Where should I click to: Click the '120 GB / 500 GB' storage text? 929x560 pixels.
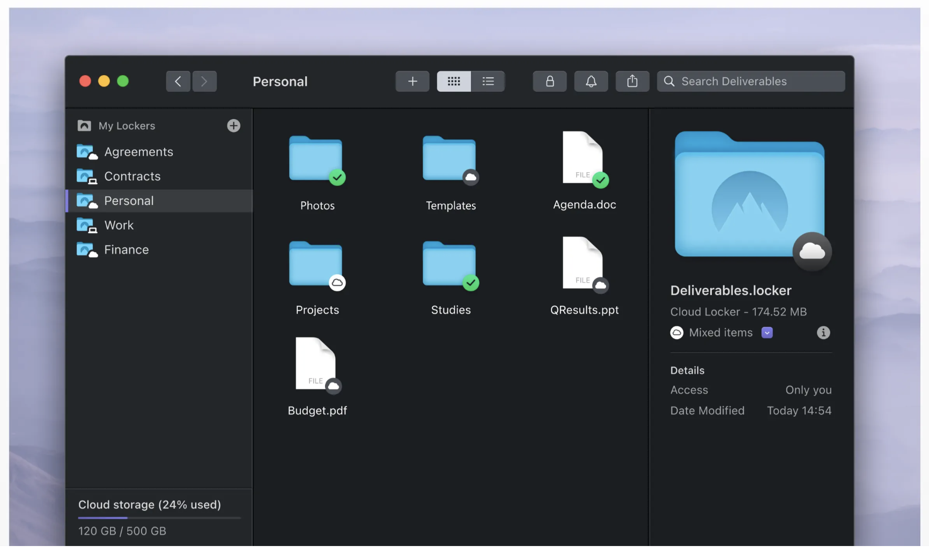(122, 531)
